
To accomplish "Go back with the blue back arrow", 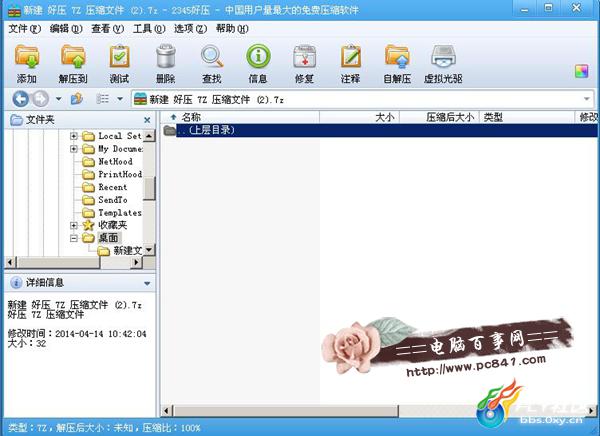I will pyautogui.click(x=20, y=99).
